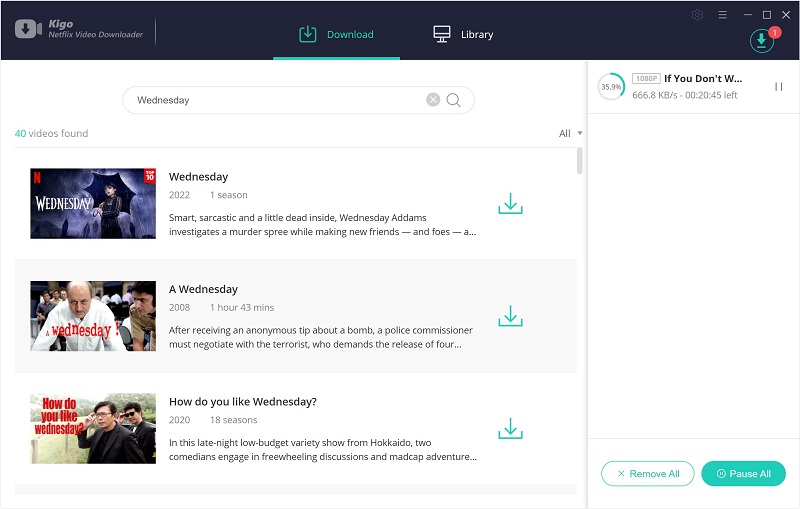This screenshot has height=509, width=800.
Task: Click Pause All button
Action: (x=743, y=474)
